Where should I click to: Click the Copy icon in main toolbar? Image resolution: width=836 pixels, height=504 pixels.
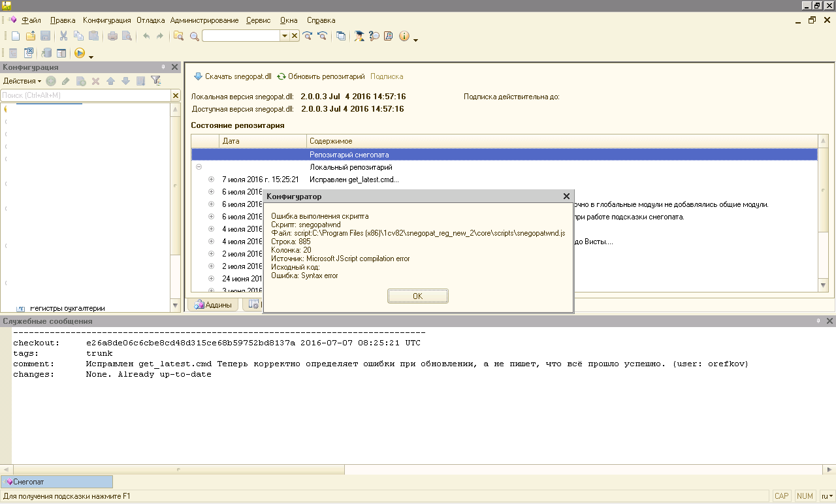(x=78, y=36)
